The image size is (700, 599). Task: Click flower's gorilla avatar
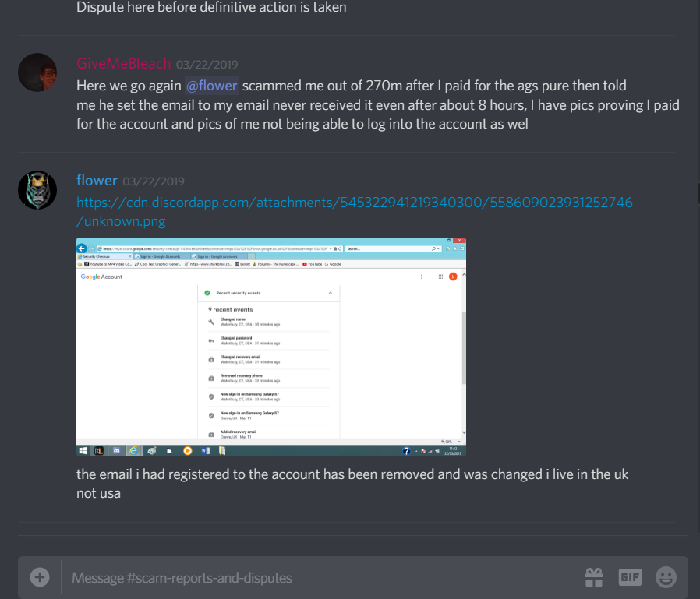tap(37, 190)
